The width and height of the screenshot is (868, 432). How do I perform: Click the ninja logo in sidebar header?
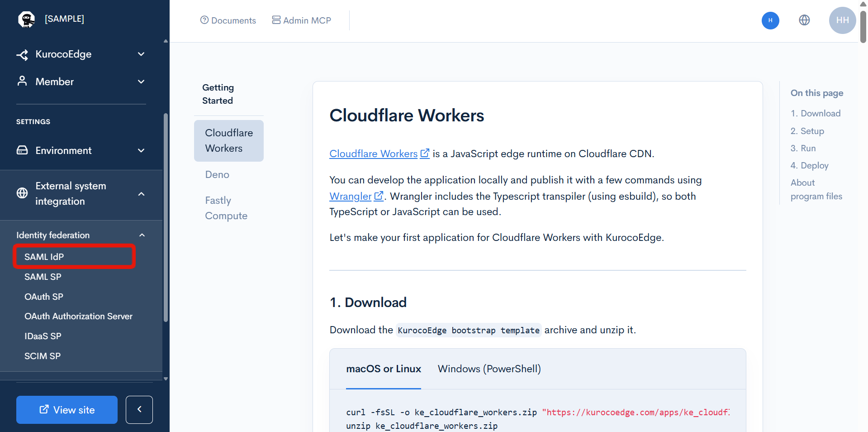click(x=27, y=19)
